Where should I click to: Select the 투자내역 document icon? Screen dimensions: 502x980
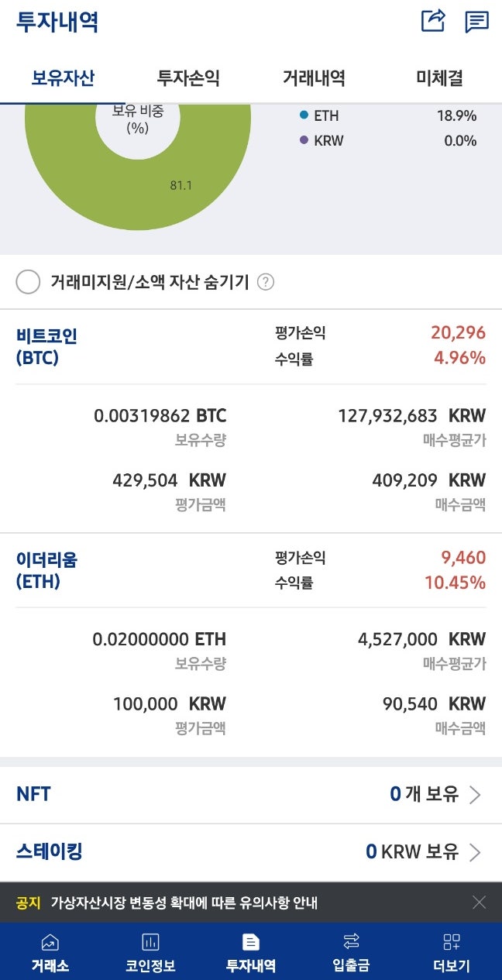[251, 942]
